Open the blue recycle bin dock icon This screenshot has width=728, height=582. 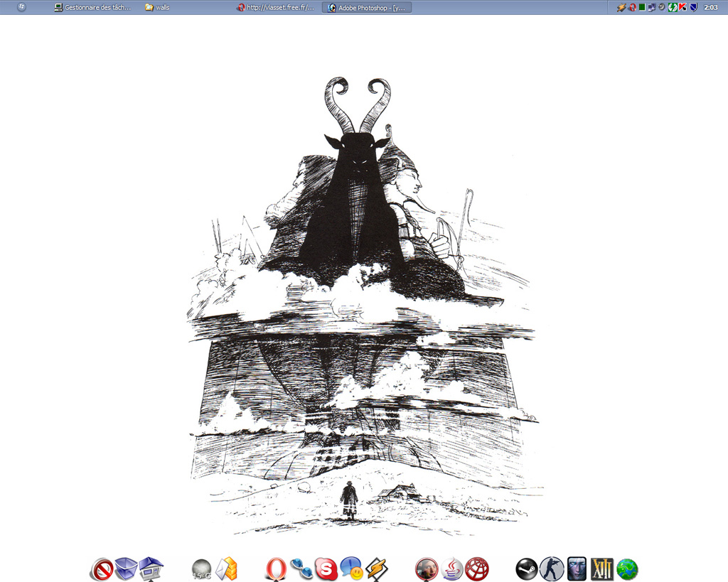coord(126,569)
